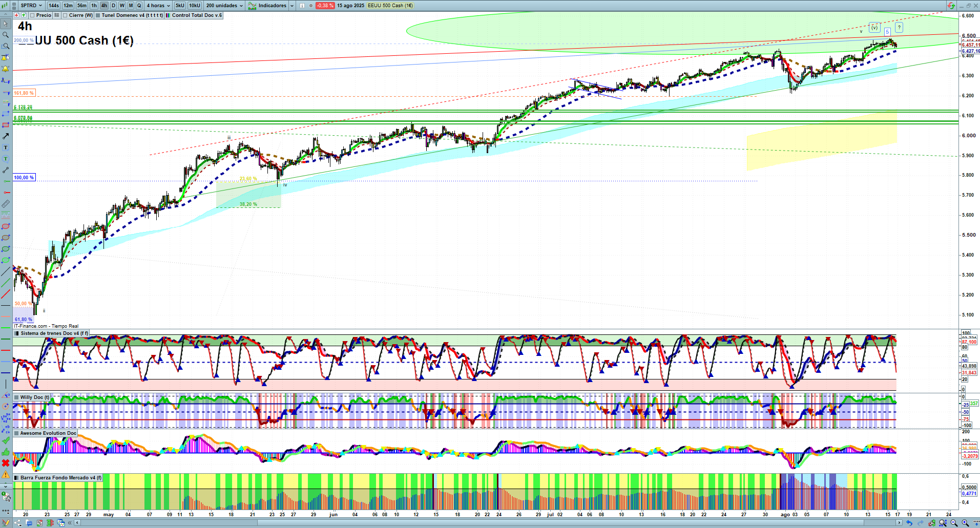Select the 4h timeframe button
Image resolution: width=980 pixels, height=528 pixels.
(104, 6)
